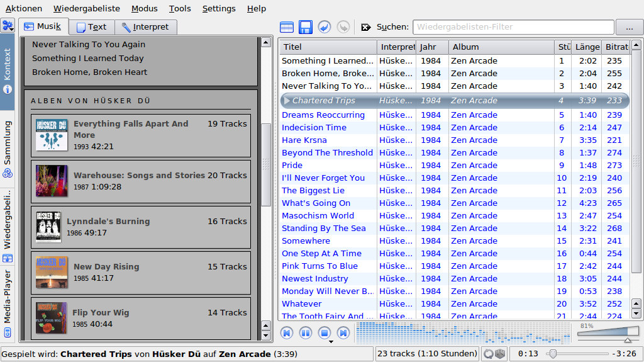Stop playback with the square button
Screen dimensions: 644x362
pos(325,332)
